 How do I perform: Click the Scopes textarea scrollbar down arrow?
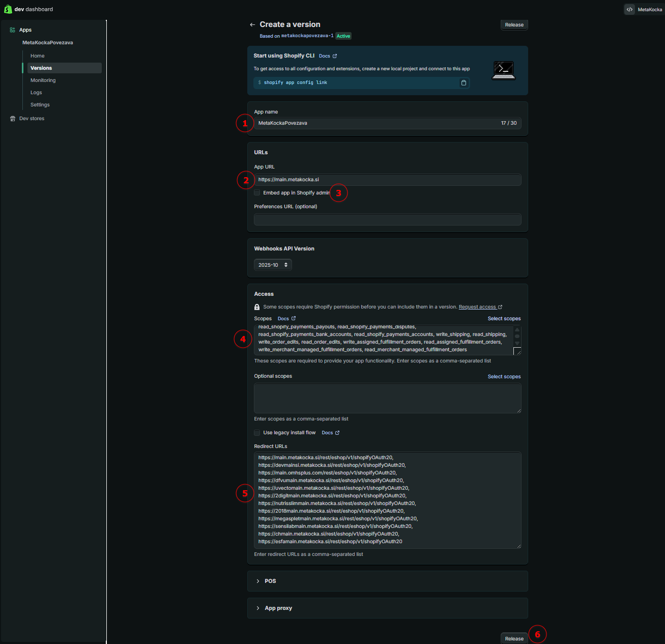517,343
